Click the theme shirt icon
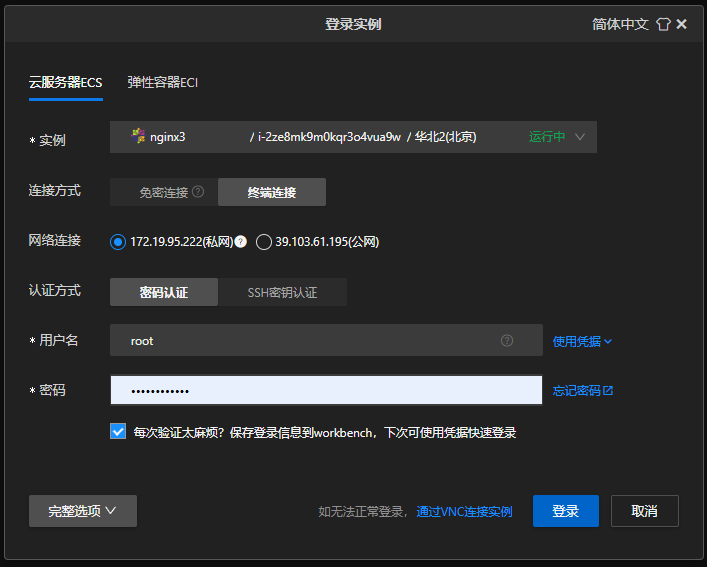The image size is (707, 567). coord(663,24)
